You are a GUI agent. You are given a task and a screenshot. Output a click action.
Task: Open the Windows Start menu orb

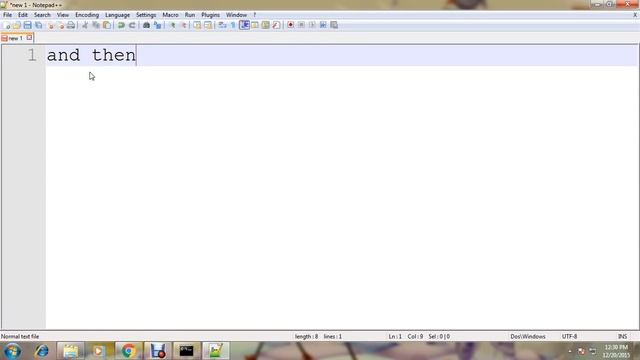click(x=12, y=351)
